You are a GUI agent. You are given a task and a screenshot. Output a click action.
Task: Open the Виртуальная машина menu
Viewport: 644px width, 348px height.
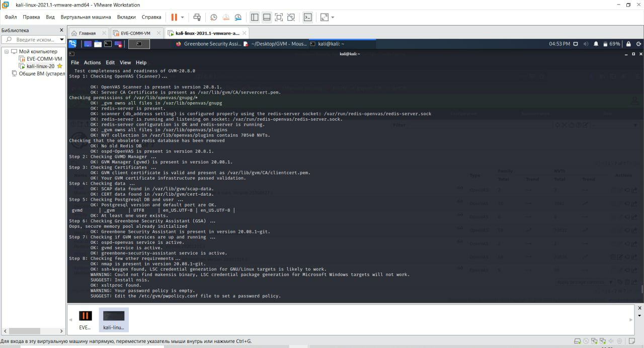(86, 17)
